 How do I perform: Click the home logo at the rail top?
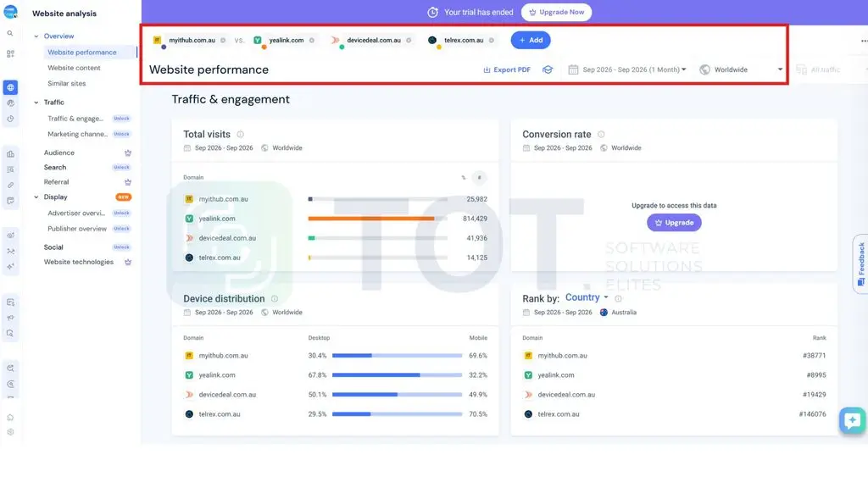(x=10, y=12)
